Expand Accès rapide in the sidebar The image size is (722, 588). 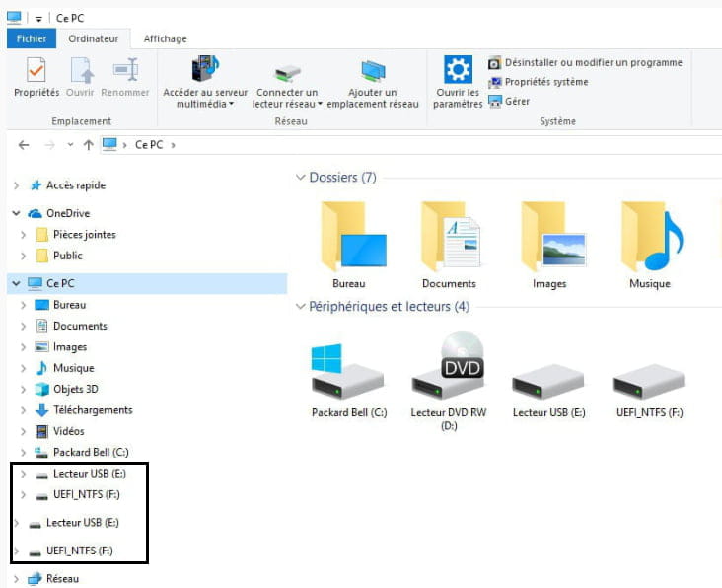point(17,185)
